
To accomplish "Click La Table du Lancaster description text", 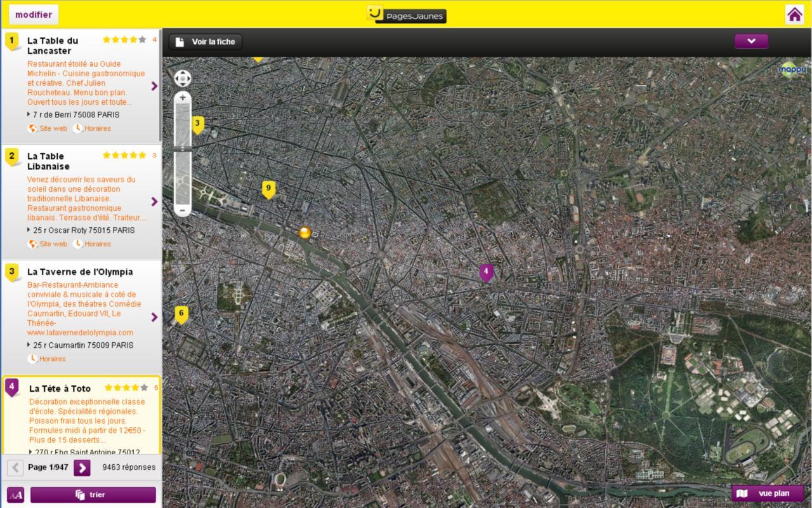I will pyautogui.click(x=86, y=83).
